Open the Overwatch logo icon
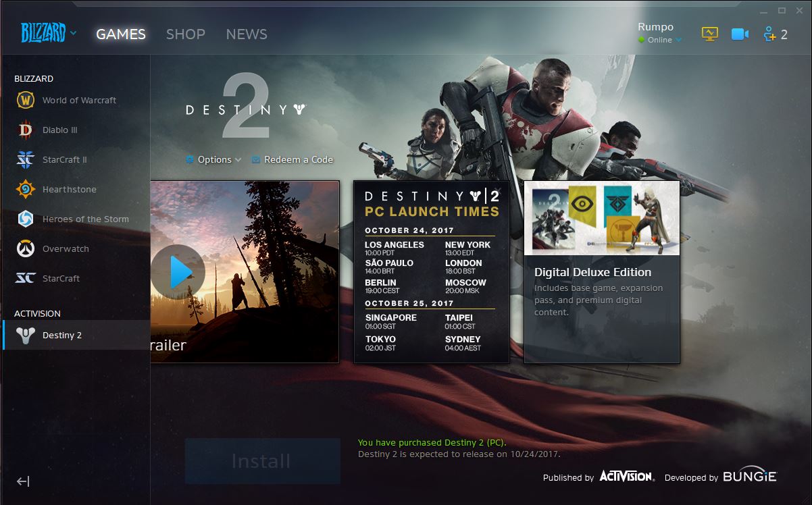 (x=26, y=248)
